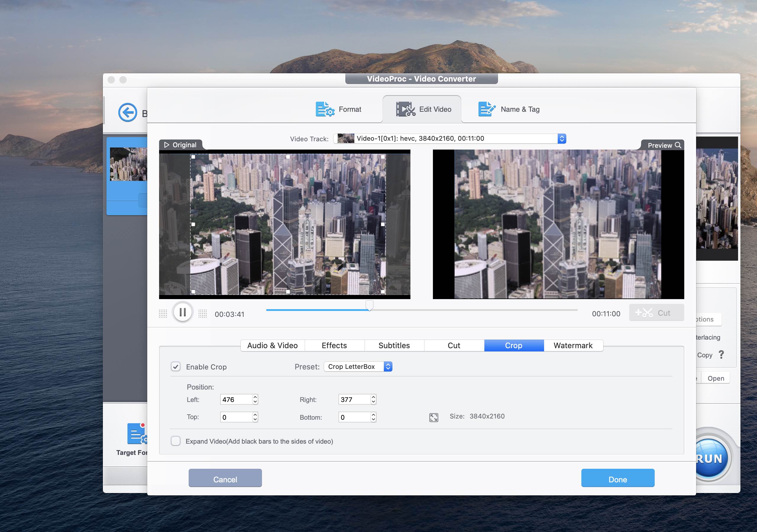This screenshot has width=757, height=532.
Task: Click the right dotted marker icon beside pause
Action: pyautogui.click(x=203, y=314)
